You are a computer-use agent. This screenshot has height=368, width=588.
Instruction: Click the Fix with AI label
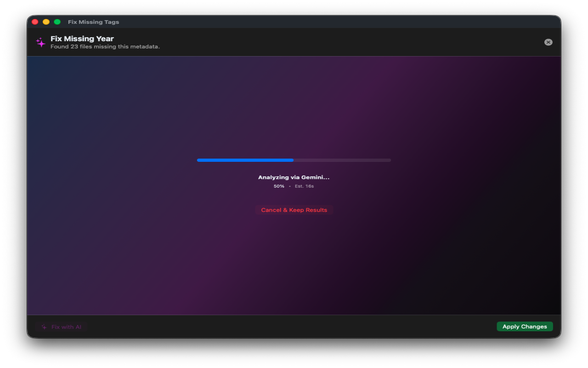tap(66, 327)
